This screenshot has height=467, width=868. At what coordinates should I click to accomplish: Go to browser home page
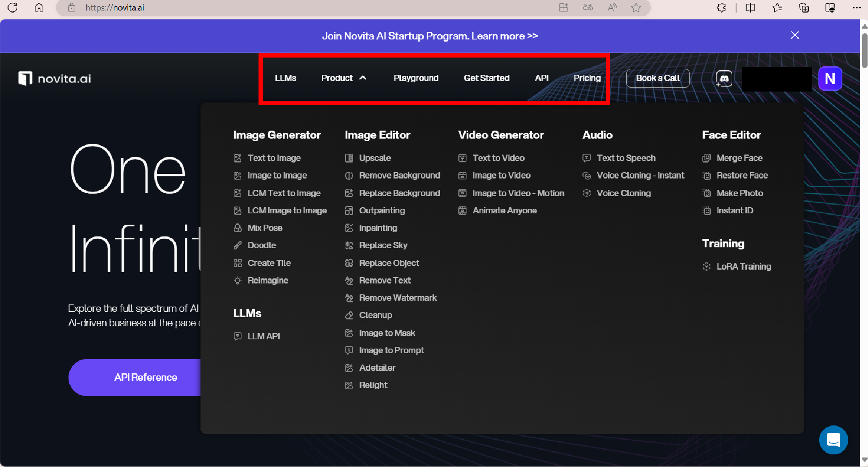click(x=39, y=8)
